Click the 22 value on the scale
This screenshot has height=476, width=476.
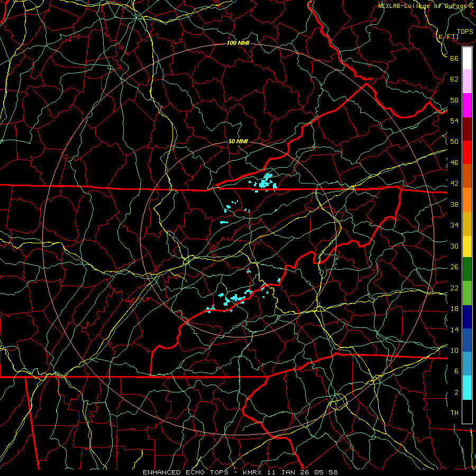point(454,288)
